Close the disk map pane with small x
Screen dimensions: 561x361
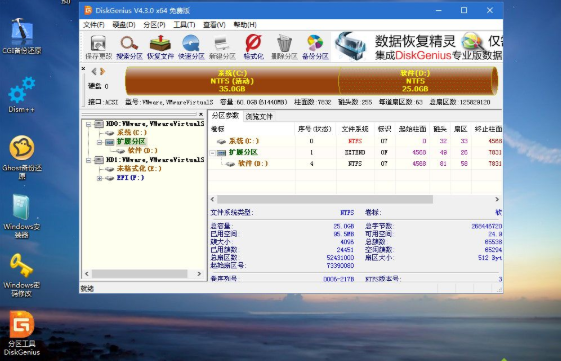83,68
